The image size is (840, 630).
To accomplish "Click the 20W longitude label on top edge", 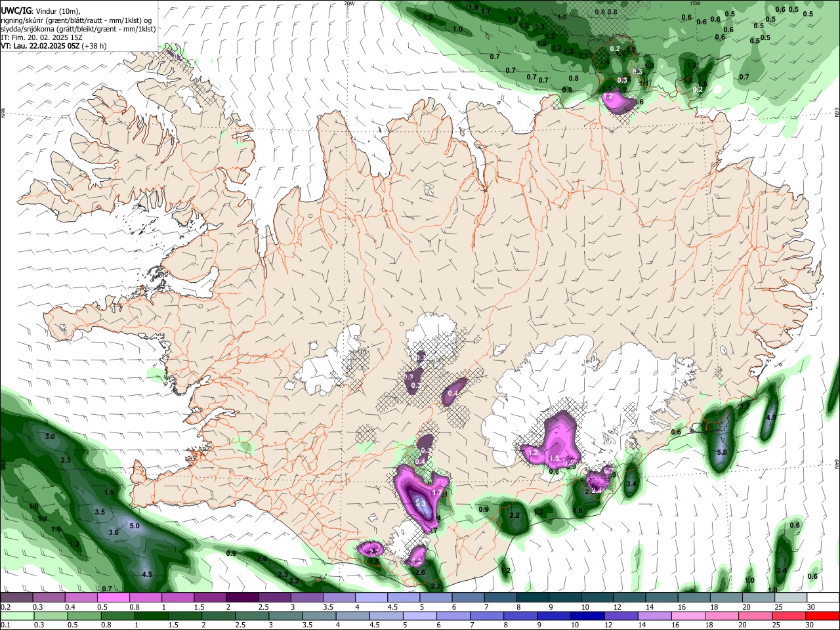I will (x=349, y=3).
